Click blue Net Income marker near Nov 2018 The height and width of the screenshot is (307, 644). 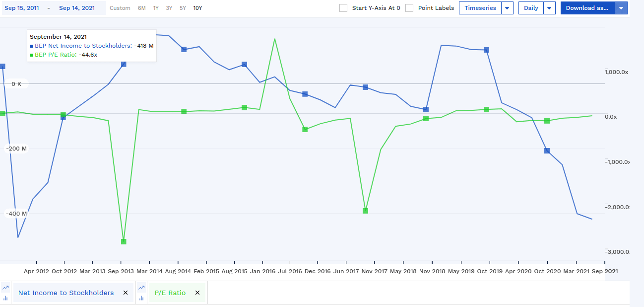coord(426,109)
